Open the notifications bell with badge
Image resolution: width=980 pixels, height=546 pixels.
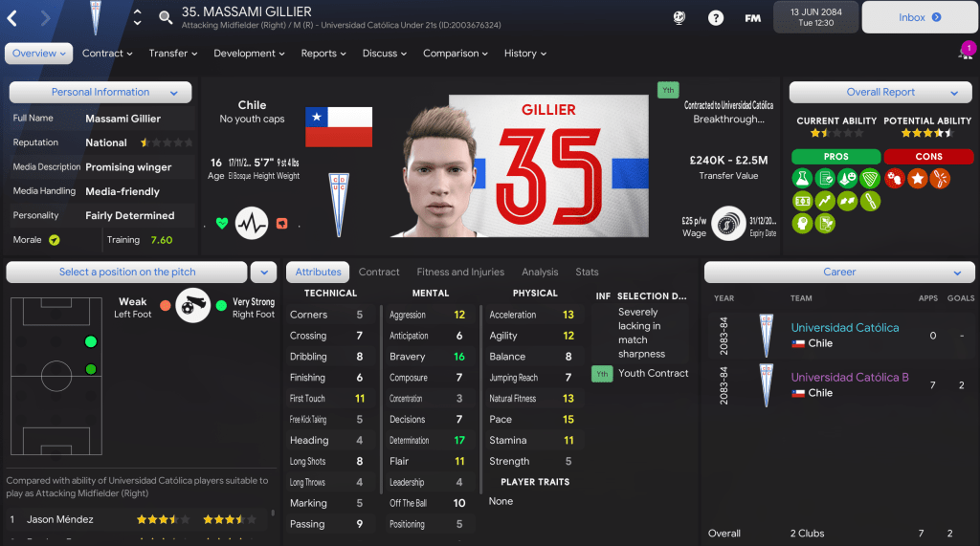coord(967,51)
